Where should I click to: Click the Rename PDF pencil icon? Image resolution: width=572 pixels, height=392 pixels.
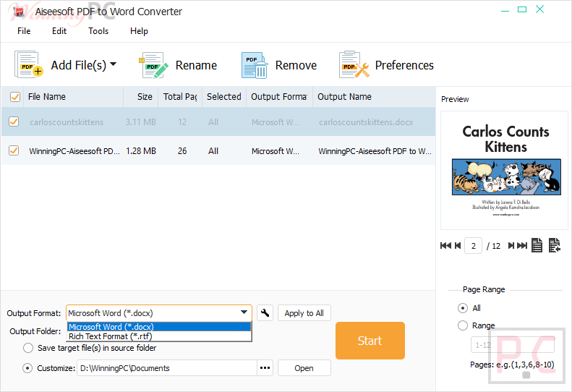pyautogui.click(x=153, y=65)
